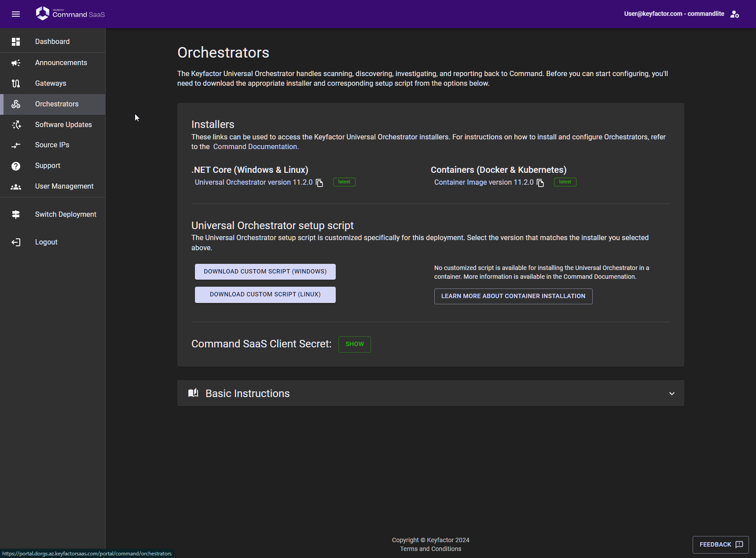This screenshot has height=558, width=756.
Task: Expand the Basic Instructions section chevron
Action: [x=672, y=394]
